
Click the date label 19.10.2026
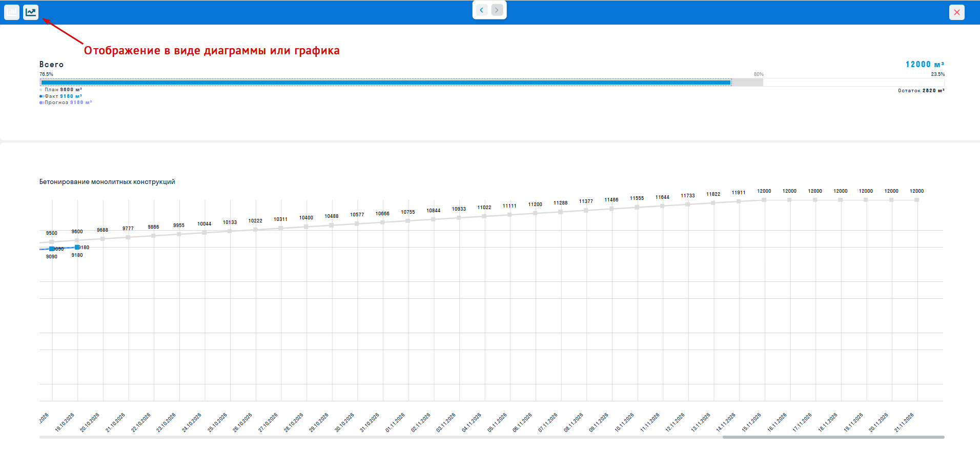pyautogui.click(x=65, y=422)
